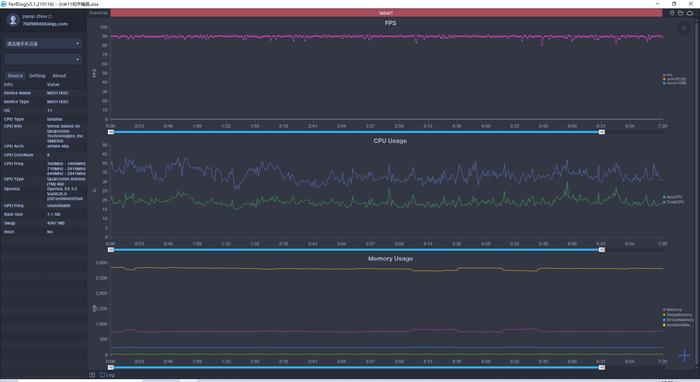
Task: Click the red label1 bar
Action: (386, 13)
